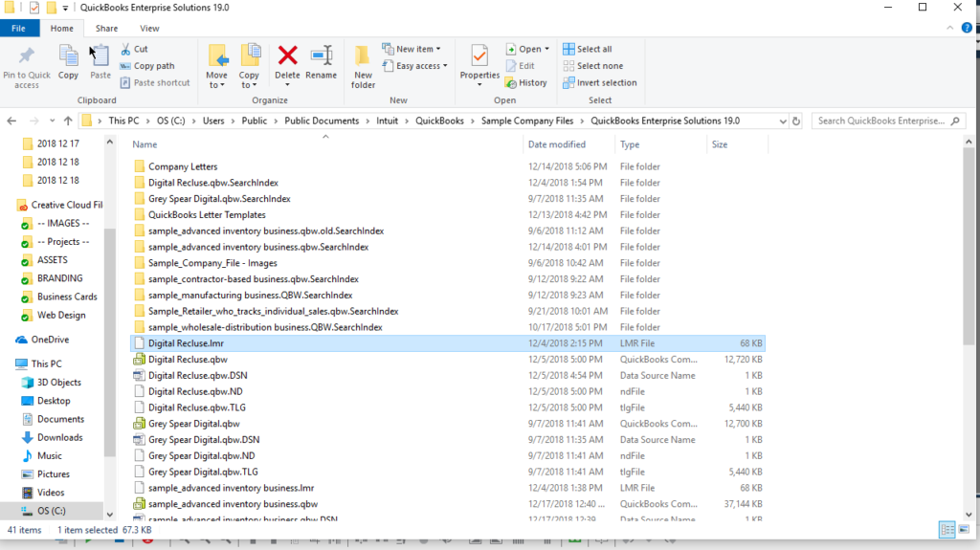Click Intuit in address breadcrumb
The height and width of the screenshot is (550, 980).
tap(387, 121)
